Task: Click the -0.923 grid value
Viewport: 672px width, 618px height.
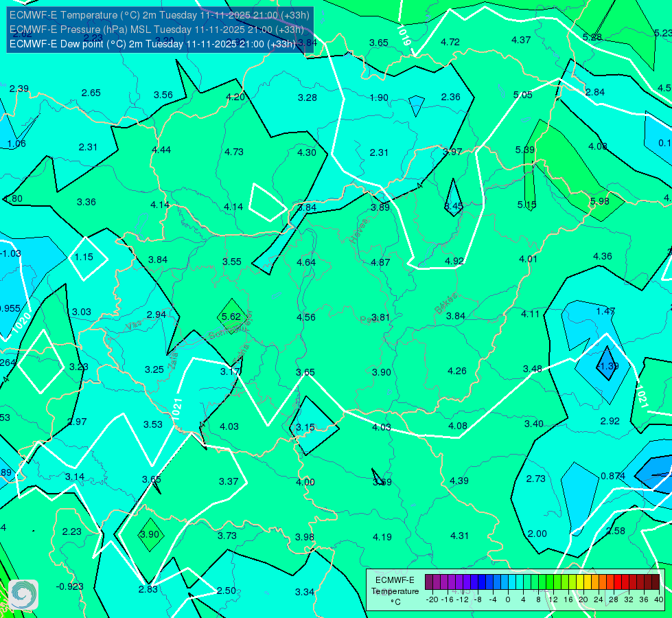Action: pyautogui.click(x=69, y=586)
